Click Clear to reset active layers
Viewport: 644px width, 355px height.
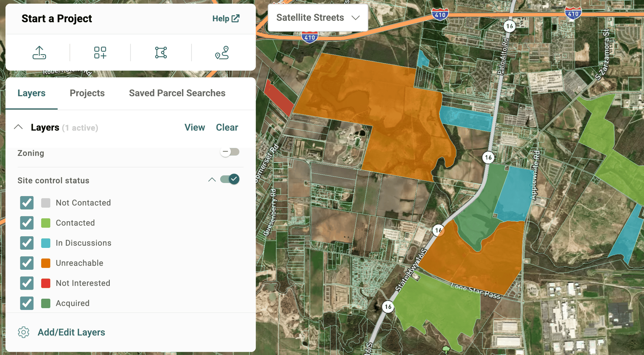227,127
